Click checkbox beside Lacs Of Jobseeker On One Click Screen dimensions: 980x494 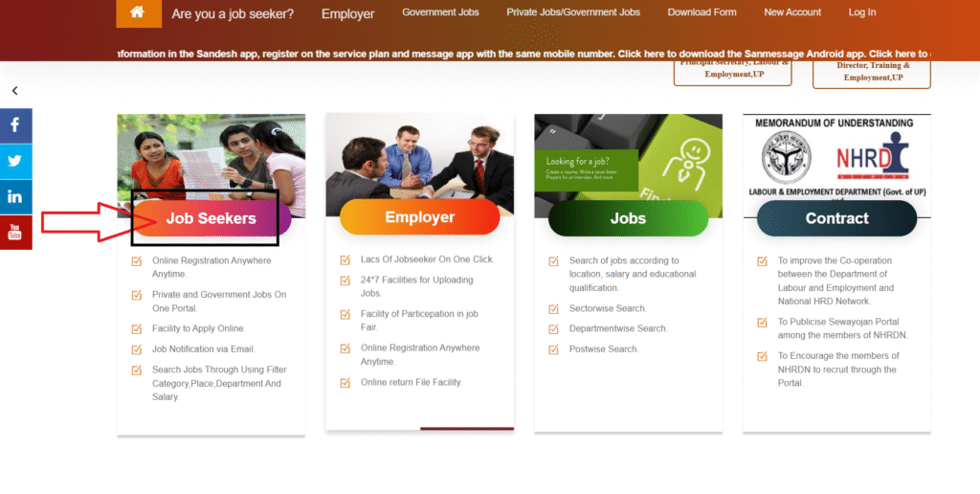click(345, 259)
